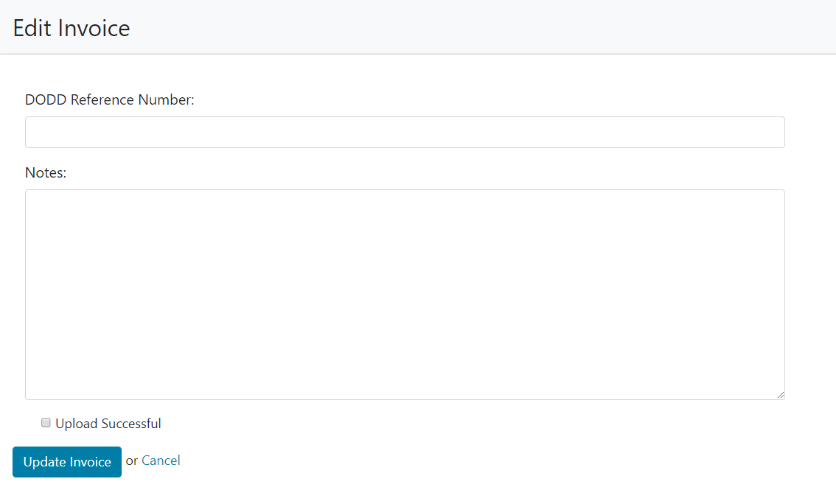Submit the invoice form via the teal button
836x504 pixels.
tap(67, 462)
